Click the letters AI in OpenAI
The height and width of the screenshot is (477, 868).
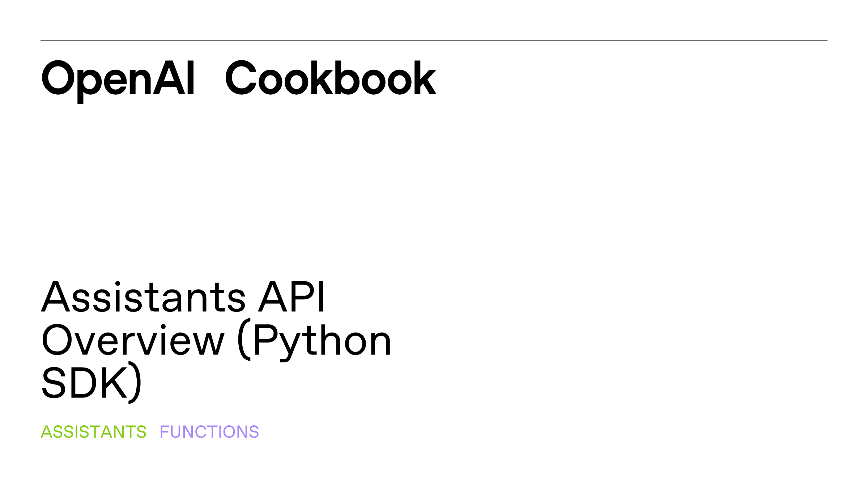(174, 78)
